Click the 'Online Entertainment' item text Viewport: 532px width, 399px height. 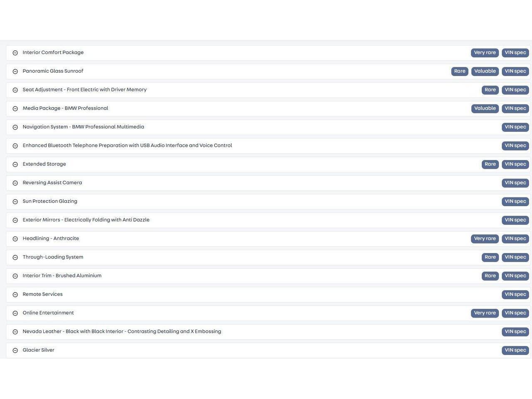coord(48,313)
